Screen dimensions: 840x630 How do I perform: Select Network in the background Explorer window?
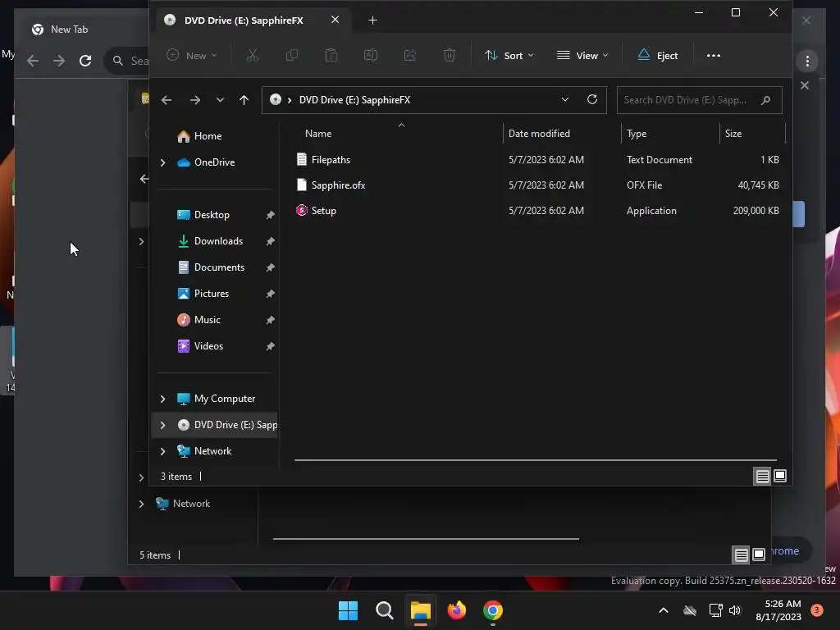point(191,504)
